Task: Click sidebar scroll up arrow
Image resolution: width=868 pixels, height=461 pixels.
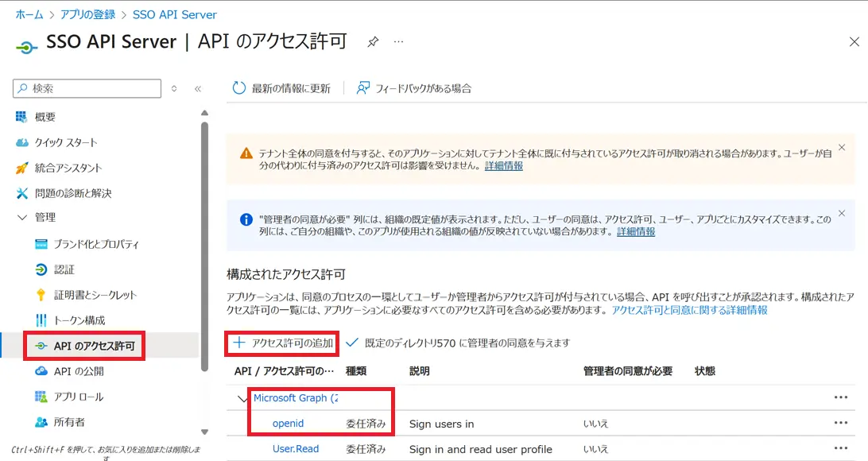Action: 204,113
